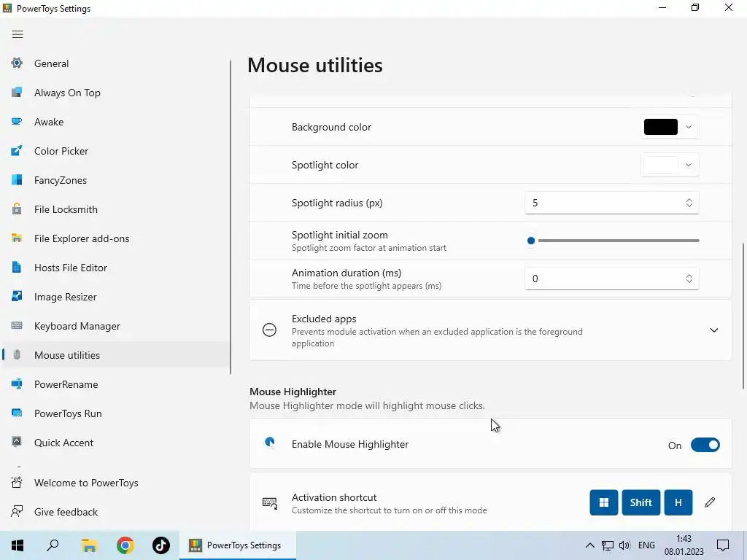The width and height of the screenshot is (747, 560).
Task: Click the Quick Accent icon
Action: coord(17,442)
